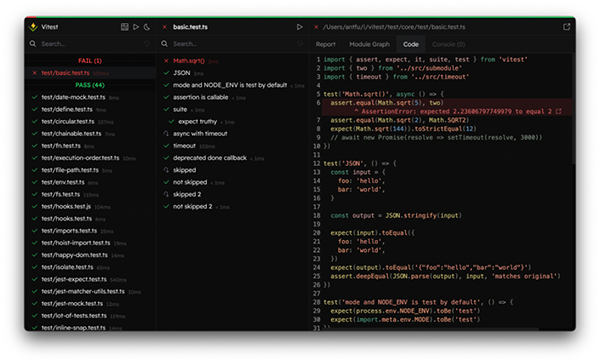Open test/isolate.test.ts in the file list
Viewport: 600px width, 363px height.
90,267
